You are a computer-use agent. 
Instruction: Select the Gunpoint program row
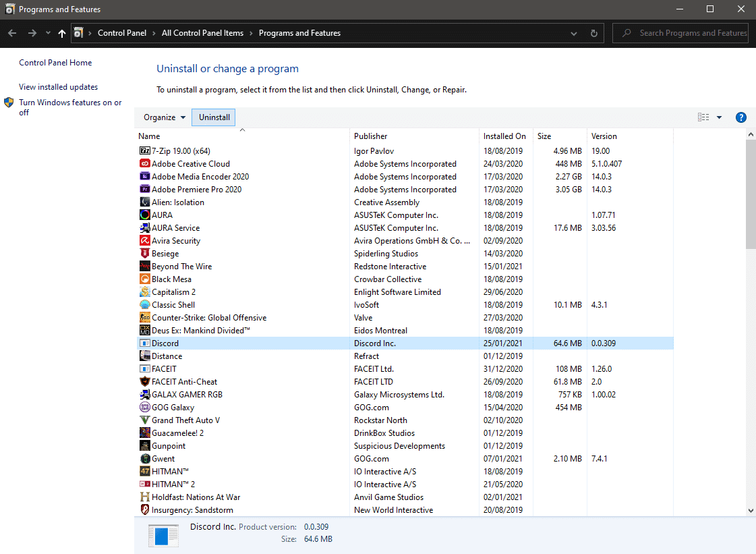coord(405,446)
